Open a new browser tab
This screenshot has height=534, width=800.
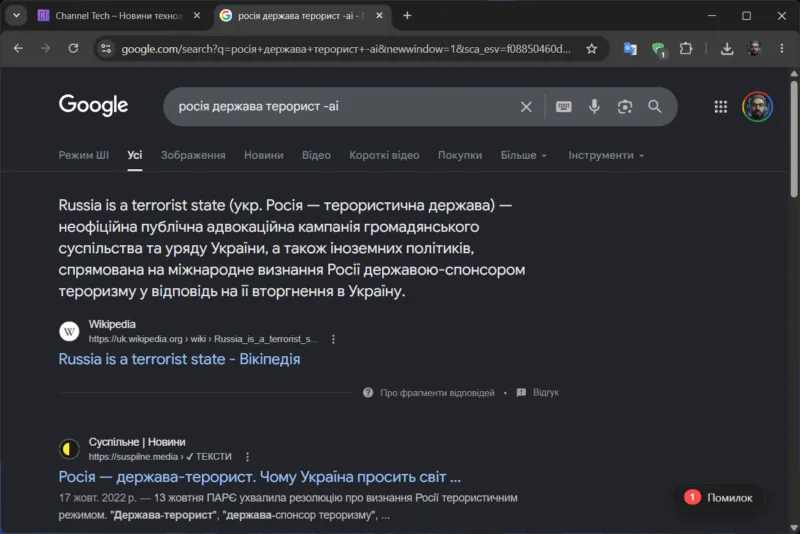(407, 16)
